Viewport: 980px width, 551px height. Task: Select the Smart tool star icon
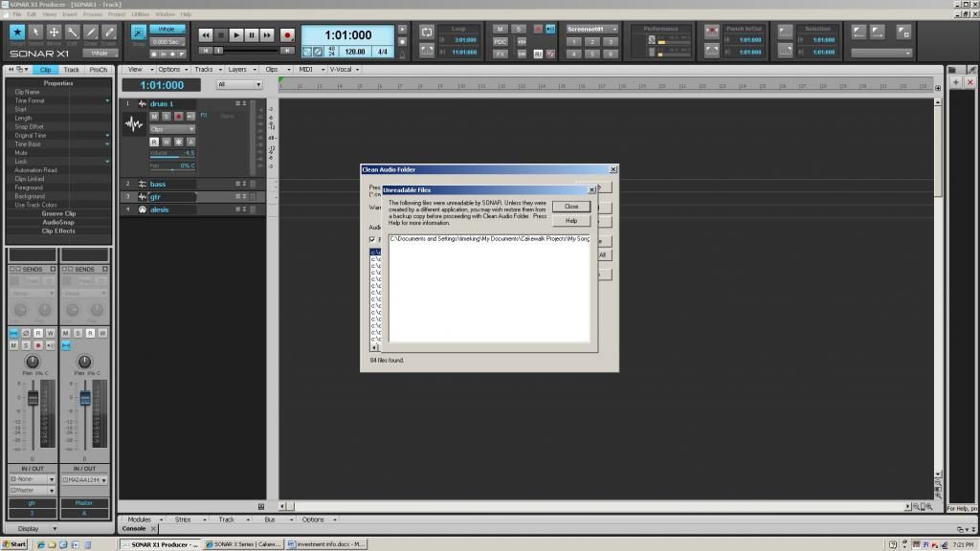16,33
